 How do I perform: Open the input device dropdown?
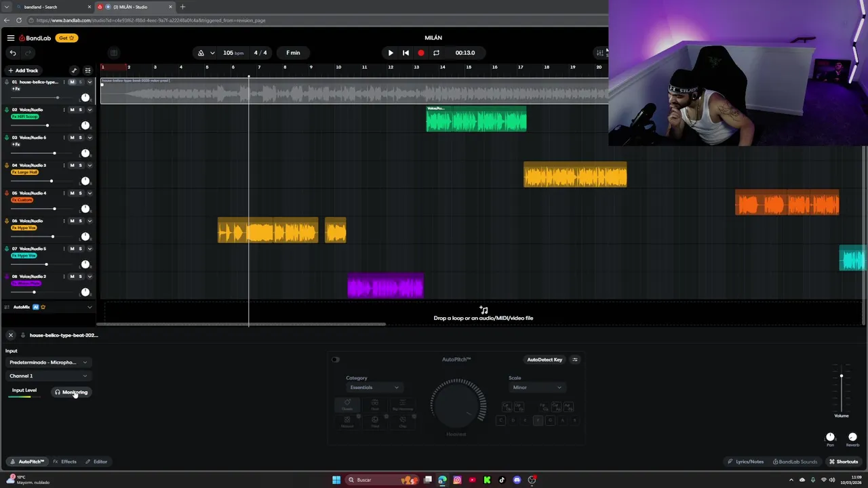click(x=47, y=362)
